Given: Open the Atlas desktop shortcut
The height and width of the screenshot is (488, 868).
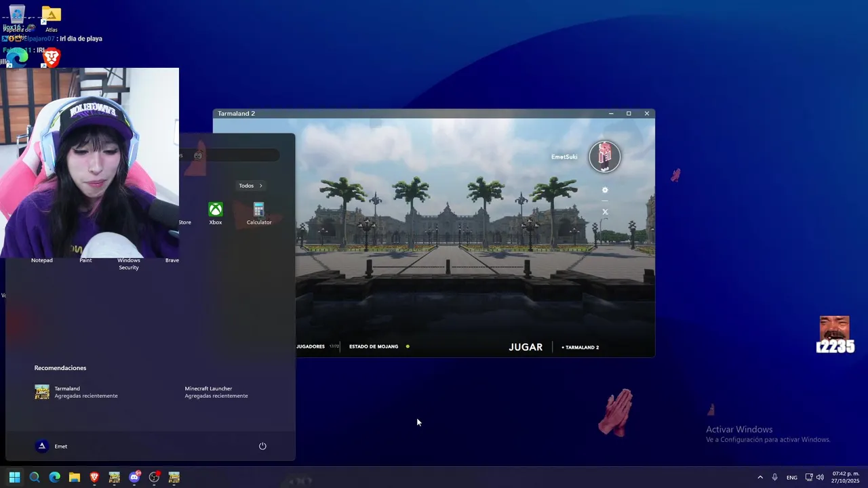Looking at the screenshot, I should pyautogui.click(x=52, y=19).
